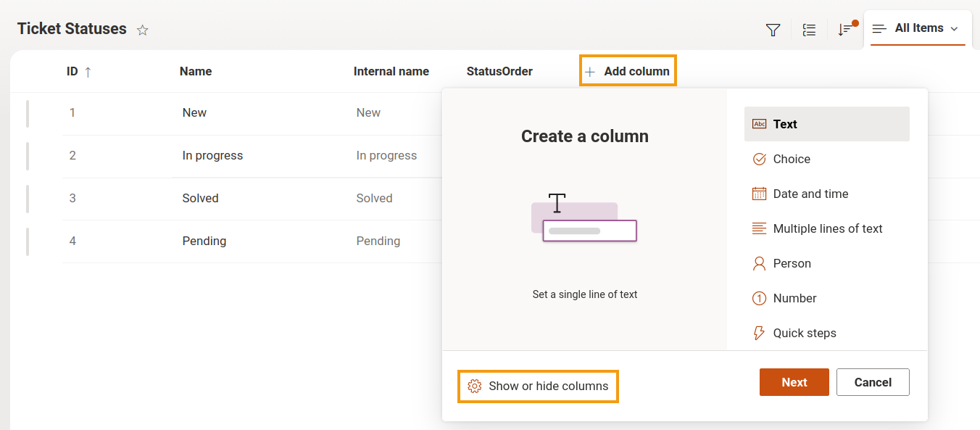Open the New item name
This screenshot has width=980, height=430.
point(194,112)
